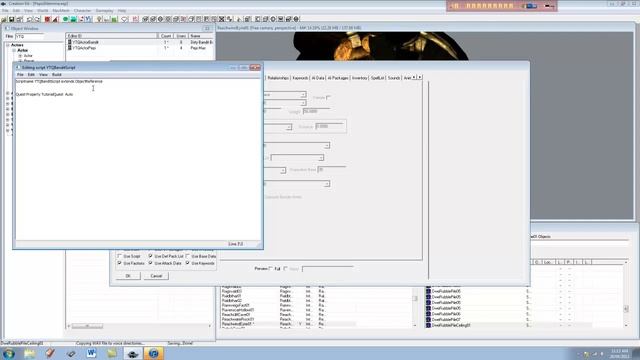Switch to SpellList tab
This screenshot has width=640, height=360.
(x=378, y=78)
